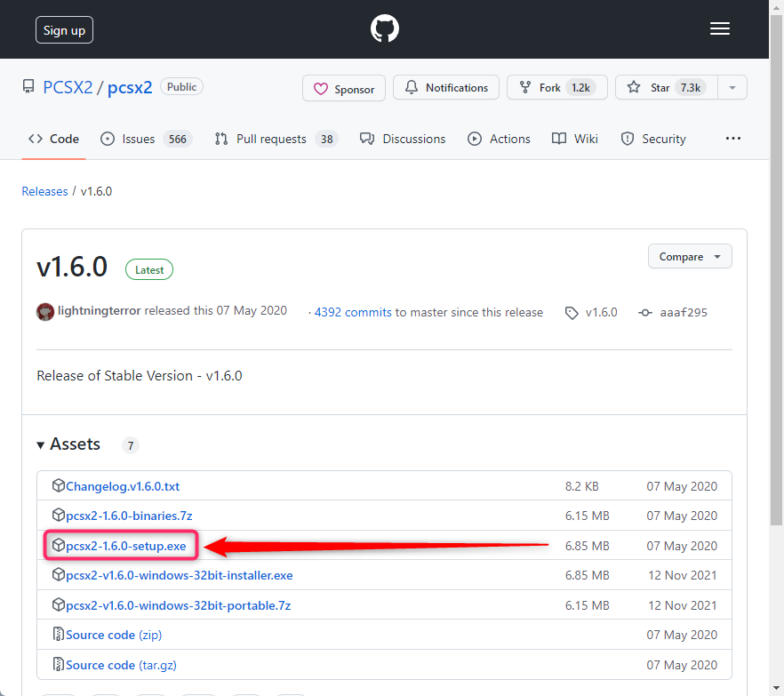This screenshot has width=784, height=696.
Task: Switch to the Wiki tab
Action: [575, 139]
